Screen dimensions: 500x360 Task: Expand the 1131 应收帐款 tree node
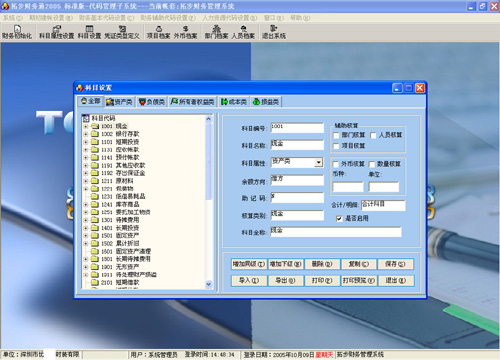tap(86, 150)
